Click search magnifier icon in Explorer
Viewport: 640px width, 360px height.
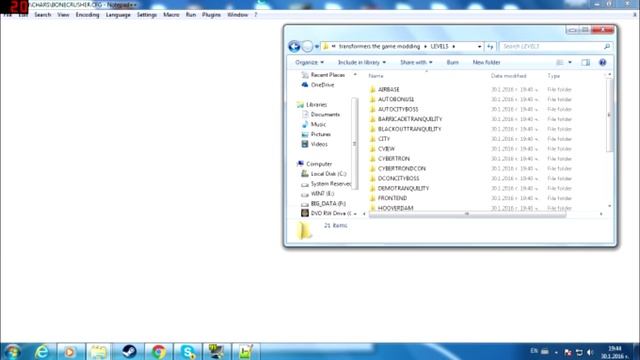(x=607, y=47)
